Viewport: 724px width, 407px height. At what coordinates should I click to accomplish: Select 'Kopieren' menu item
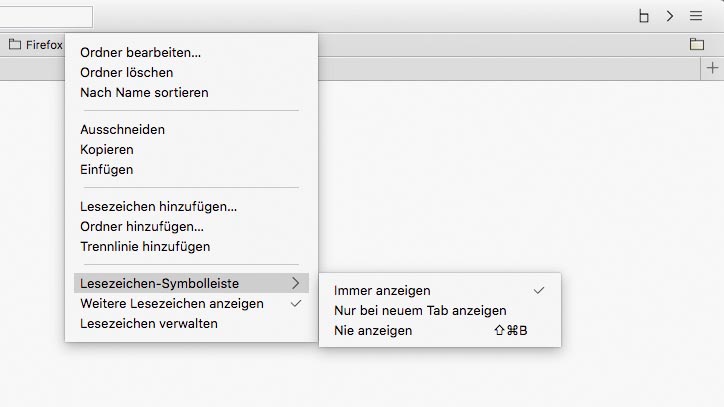coord(107,149)
